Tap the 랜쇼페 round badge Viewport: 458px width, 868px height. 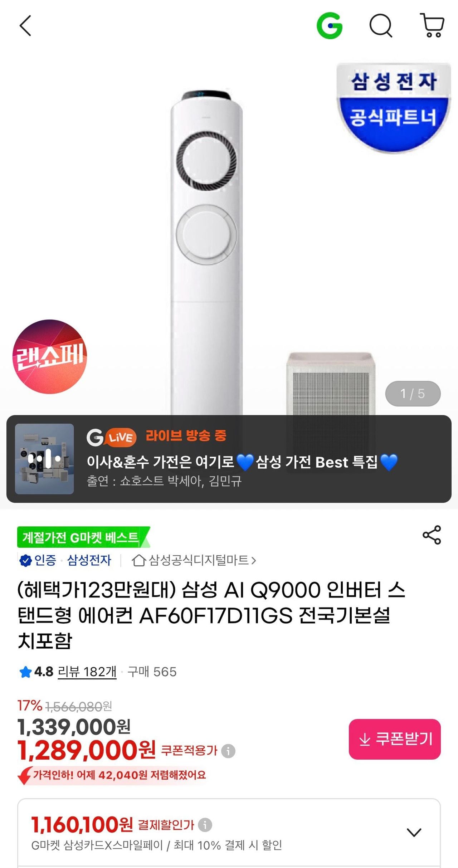pos(50,357)
